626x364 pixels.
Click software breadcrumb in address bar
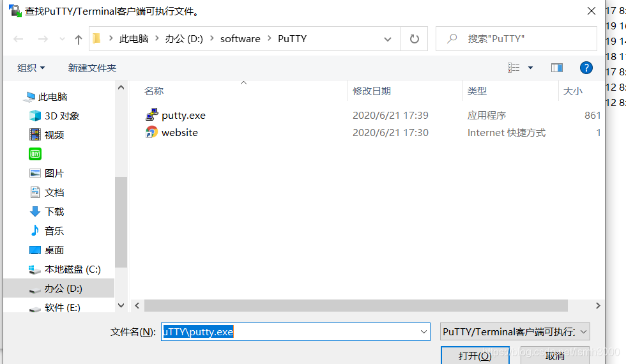pos(240,39)
